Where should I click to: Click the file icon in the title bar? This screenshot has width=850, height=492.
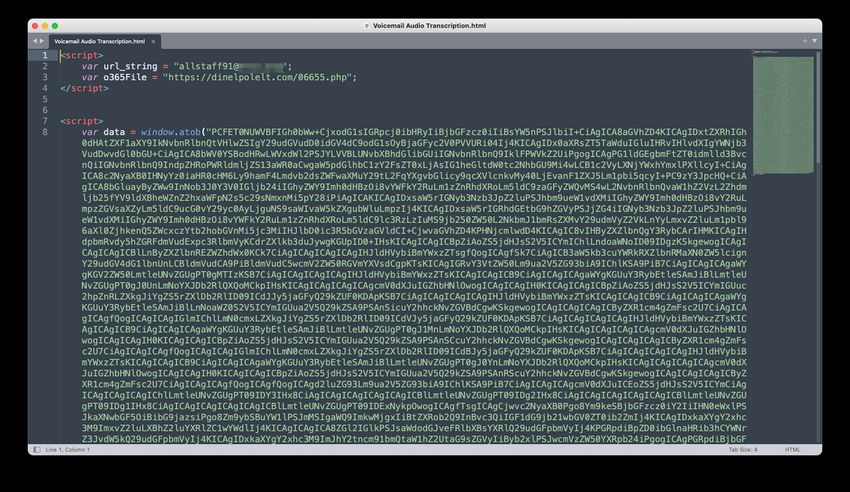367,25
